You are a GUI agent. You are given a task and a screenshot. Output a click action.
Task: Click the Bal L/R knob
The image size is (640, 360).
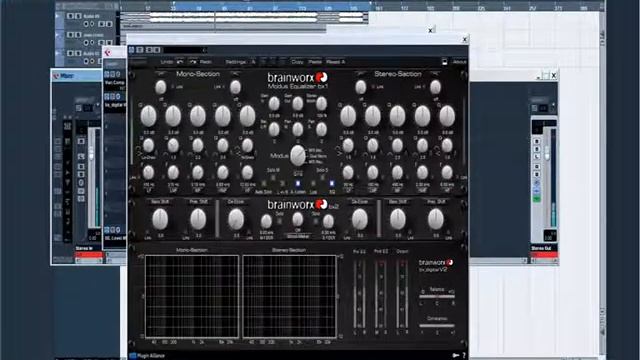[x=274, y=129]
